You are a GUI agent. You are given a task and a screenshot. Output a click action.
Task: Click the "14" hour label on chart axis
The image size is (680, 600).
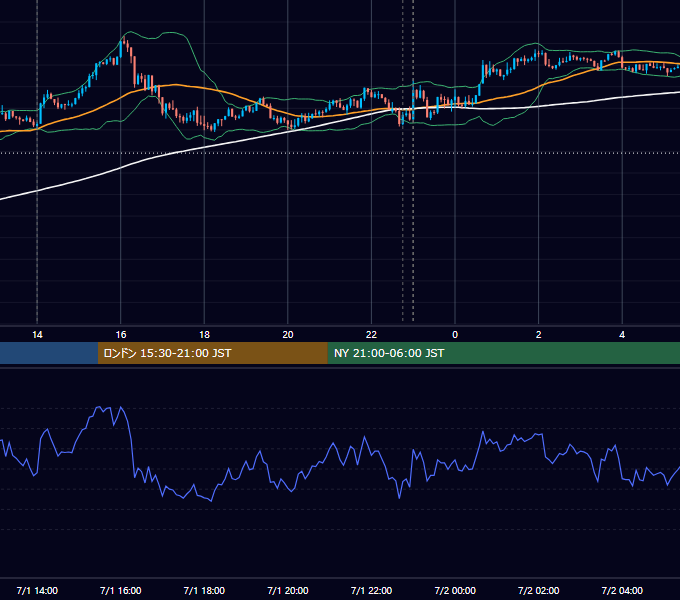pyautogui.click(x=37, y=335)
